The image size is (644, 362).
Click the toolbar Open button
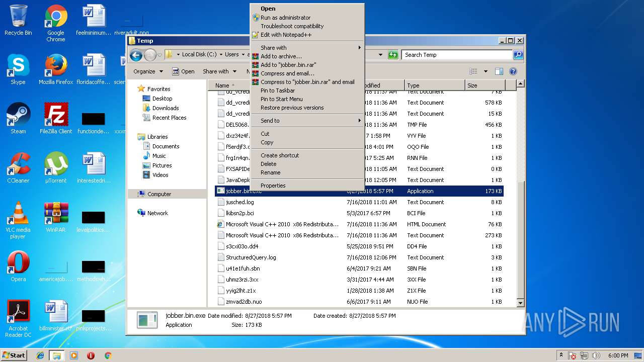pos(183,71)
